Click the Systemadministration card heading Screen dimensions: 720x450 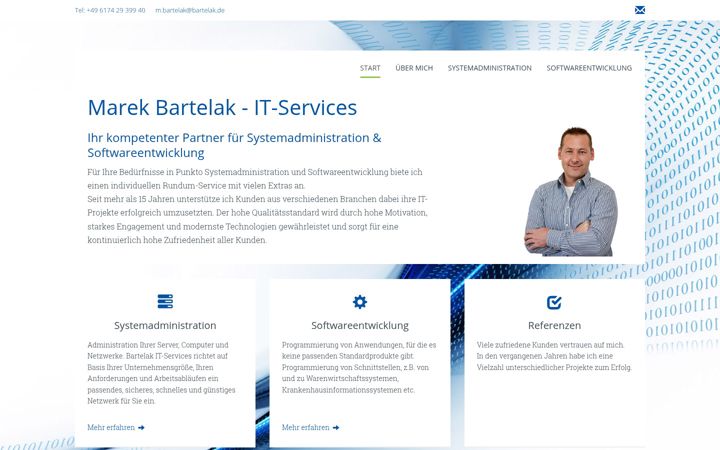[165, 325]
